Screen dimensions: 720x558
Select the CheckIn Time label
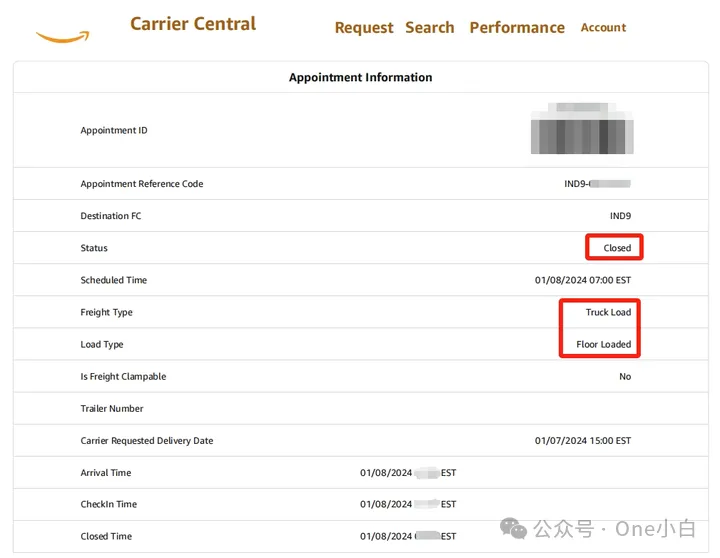pyautogui.click(x=108, y=504)
